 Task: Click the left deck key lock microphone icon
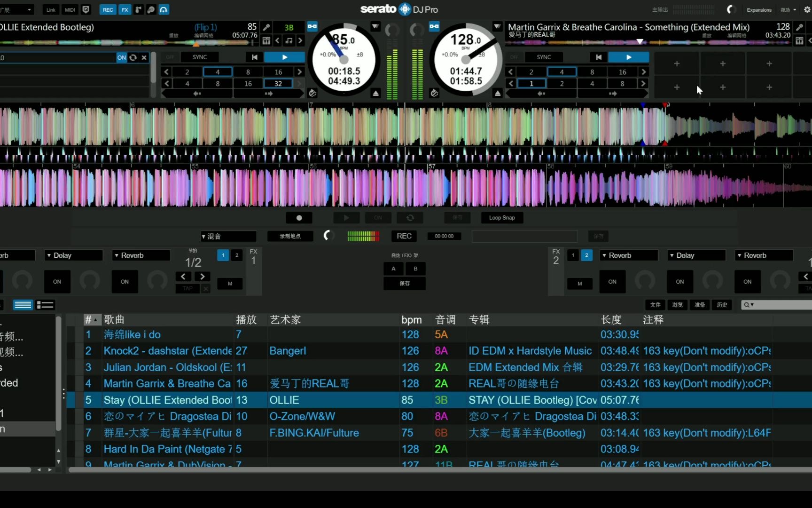click(x=266, y=28)
